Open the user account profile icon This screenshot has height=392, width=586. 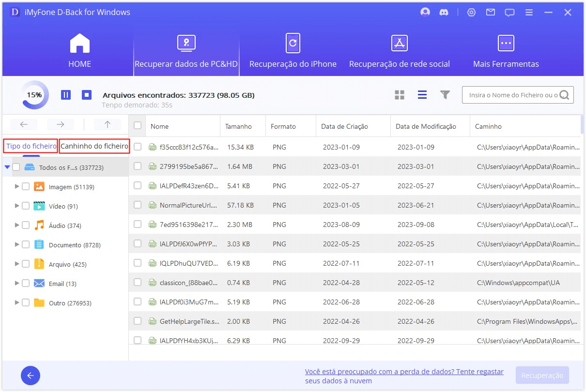pos(425,12)
